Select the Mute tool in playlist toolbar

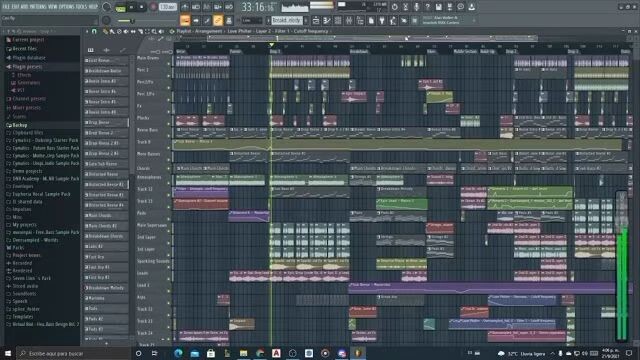(126, 31)
